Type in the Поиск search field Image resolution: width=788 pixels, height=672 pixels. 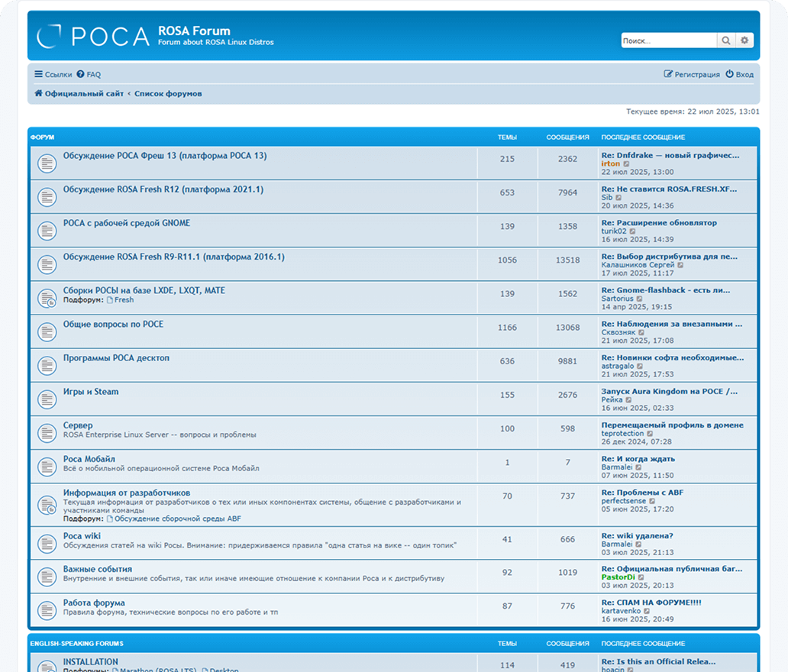(x=668, y=40)
